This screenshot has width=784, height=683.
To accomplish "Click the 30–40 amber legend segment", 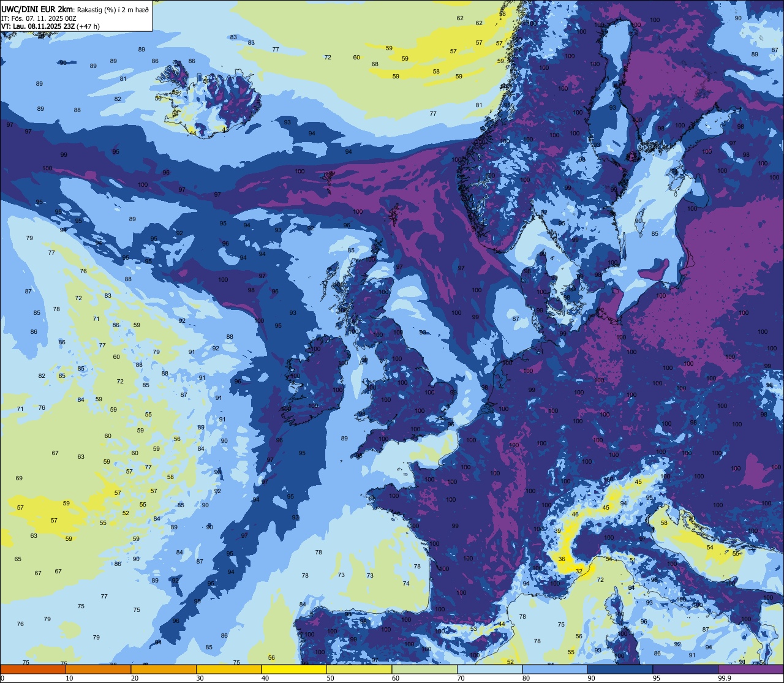I will [228, 669].
